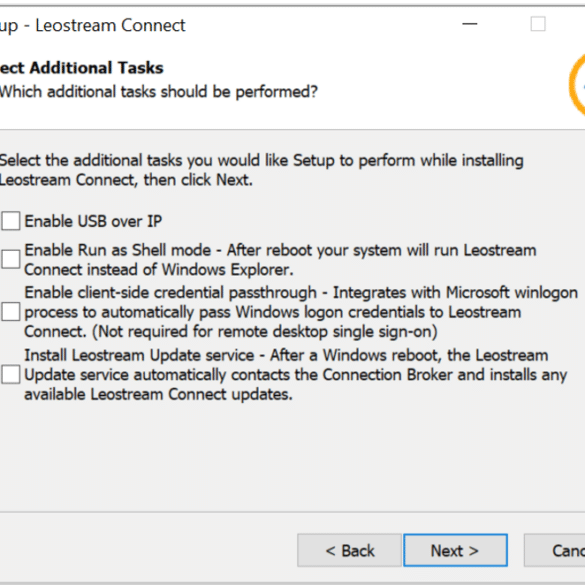The width and height of the screenshot is (585, 585).
Task: Tick the Install Leostream Update service checkbox
Action: (x=10, y=375)
